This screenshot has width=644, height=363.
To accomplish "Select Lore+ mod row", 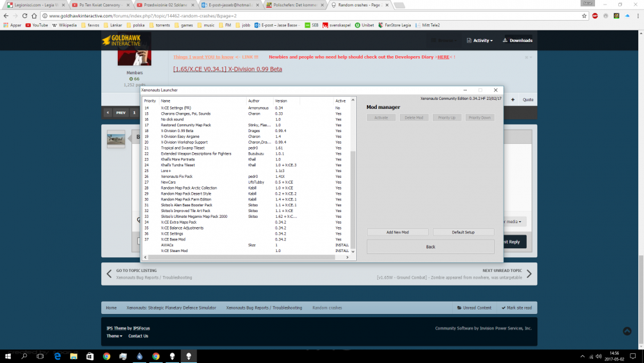I will [x=247, y=171].
